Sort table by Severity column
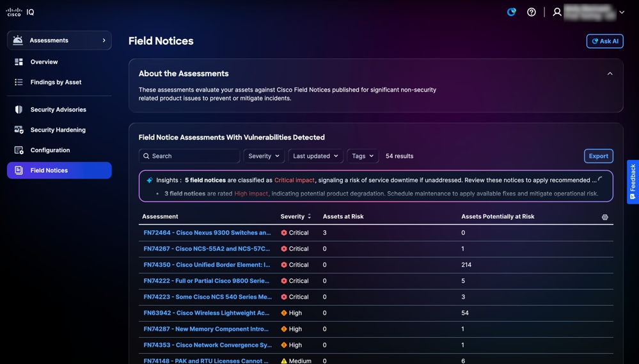Image resolution: width=639 pixels, height=364 pixels. [x=296, y=216]
